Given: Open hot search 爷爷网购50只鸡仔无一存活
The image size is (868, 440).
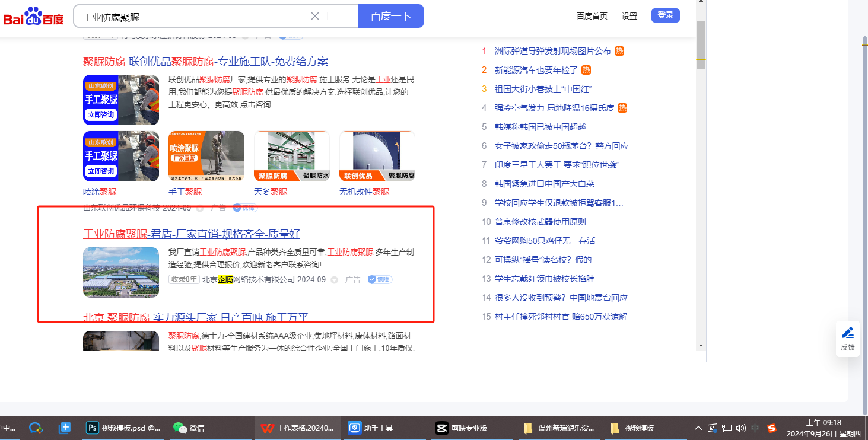Looking at the screenshot, I should click(545, 241).
